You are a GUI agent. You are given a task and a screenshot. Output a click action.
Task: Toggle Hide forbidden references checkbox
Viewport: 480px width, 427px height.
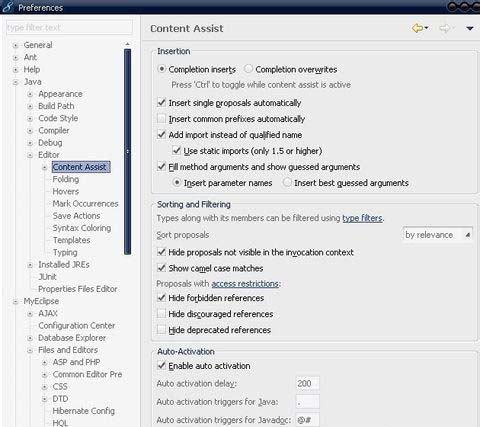(161, 298)
